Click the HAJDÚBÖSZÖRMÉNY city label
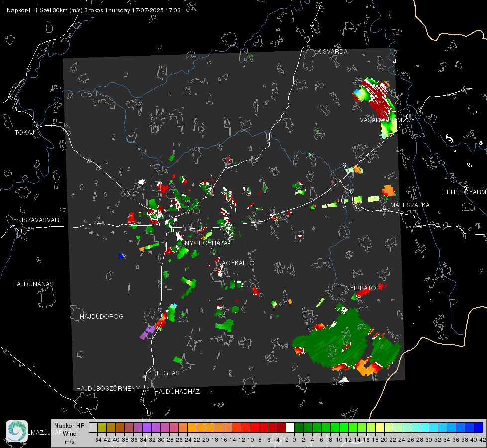Screen dimensions: 487x448 pyautogui.click(x=108, y=389)
